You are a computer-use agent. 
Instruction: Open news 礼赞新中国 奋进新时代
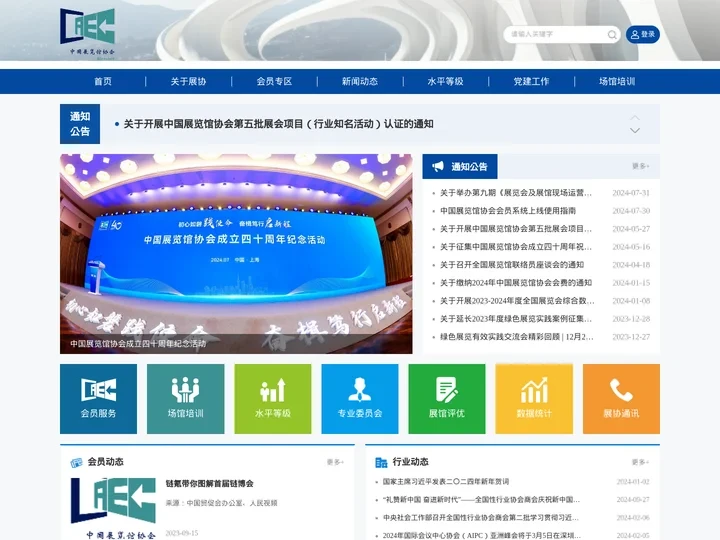pos(481,500)
